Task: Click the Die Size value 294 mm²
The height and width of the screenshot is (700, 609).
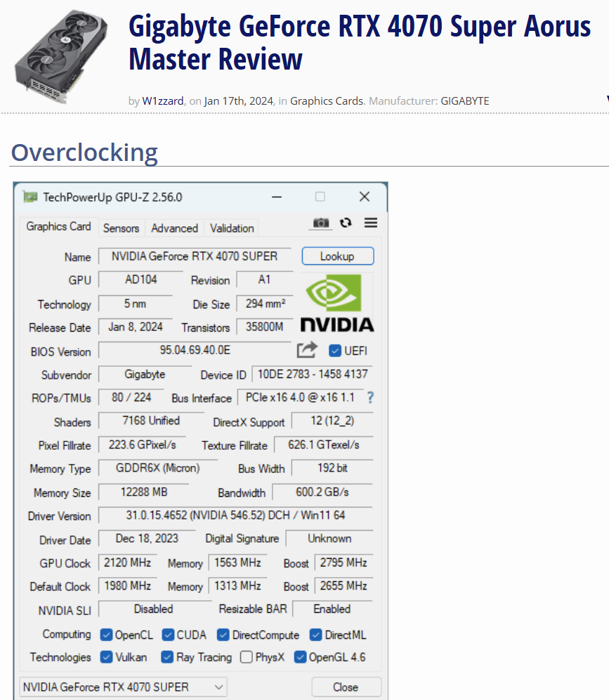Action: pos(265,304)
